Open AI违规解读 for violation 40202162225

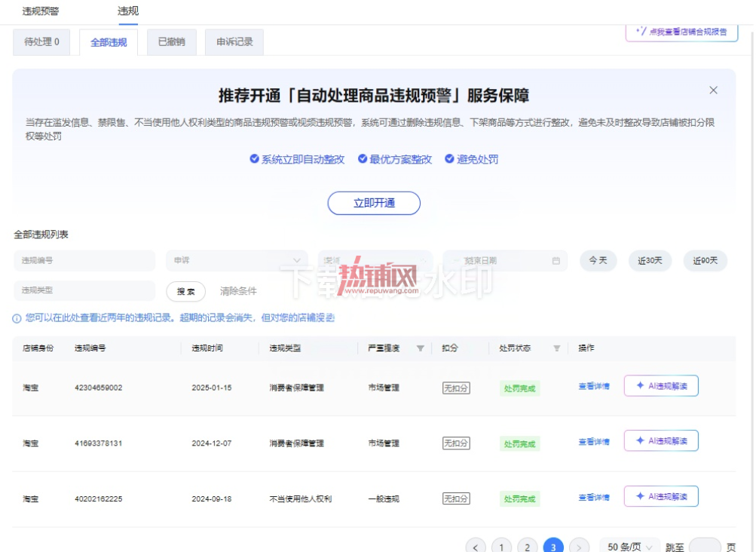coord(661,496)
